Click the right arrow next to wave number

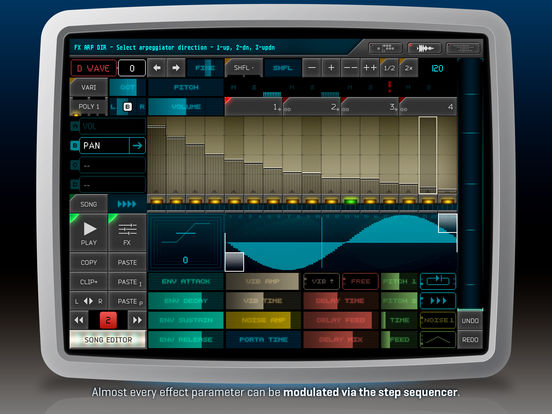coord(176,68)
